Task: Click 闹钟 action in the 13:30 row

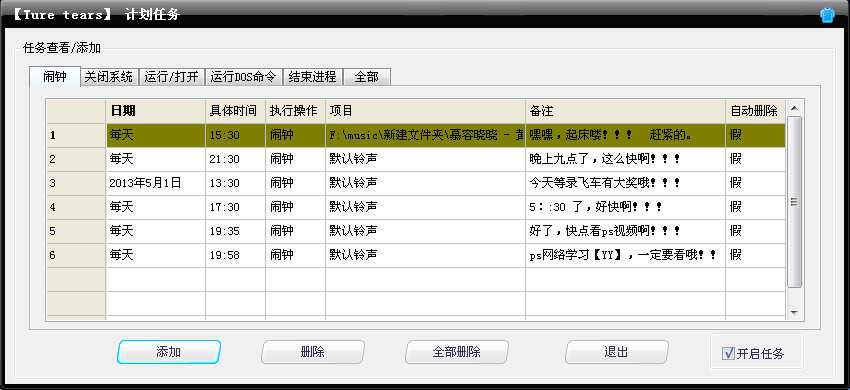Action: (x=295, y=183)
